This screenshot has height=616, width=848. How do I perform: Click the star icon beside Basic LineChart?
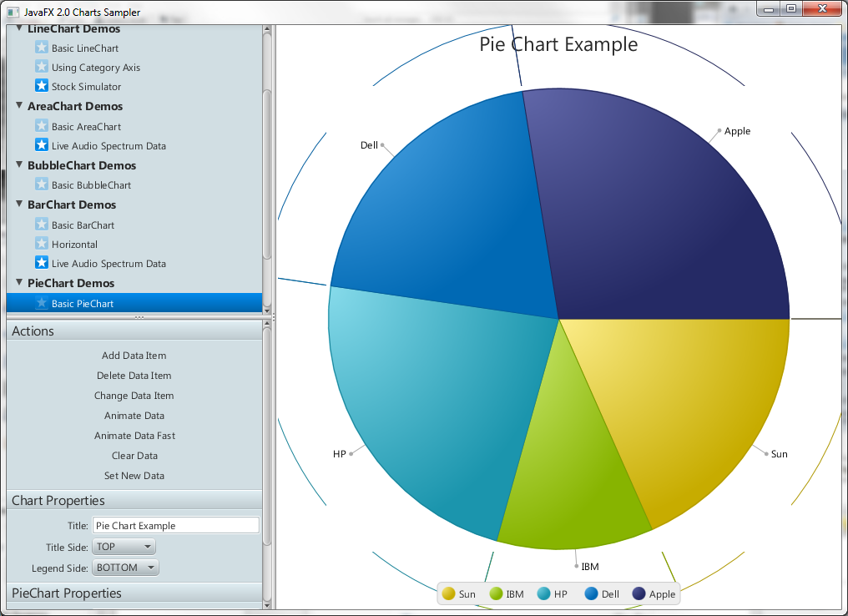pos(42,48)
